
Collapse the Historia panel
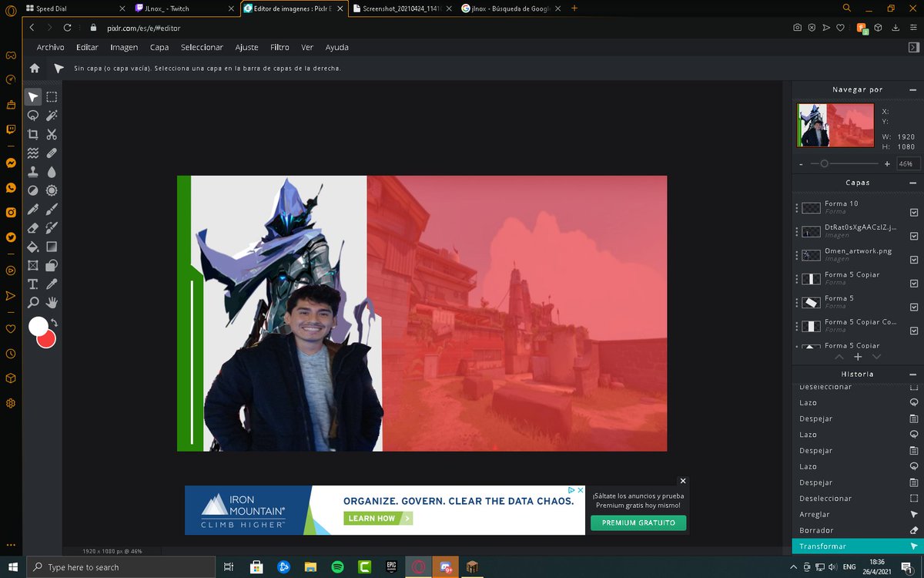[x=913, y=374]
